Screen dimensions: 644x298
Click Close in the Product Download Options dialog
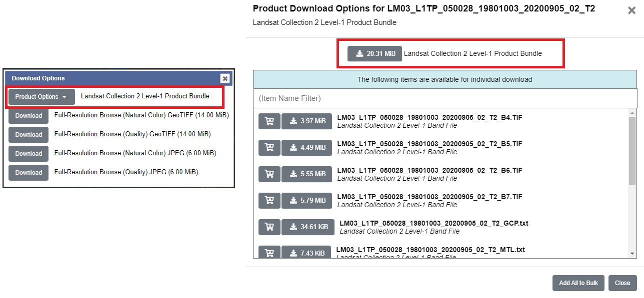coord(622,283)
